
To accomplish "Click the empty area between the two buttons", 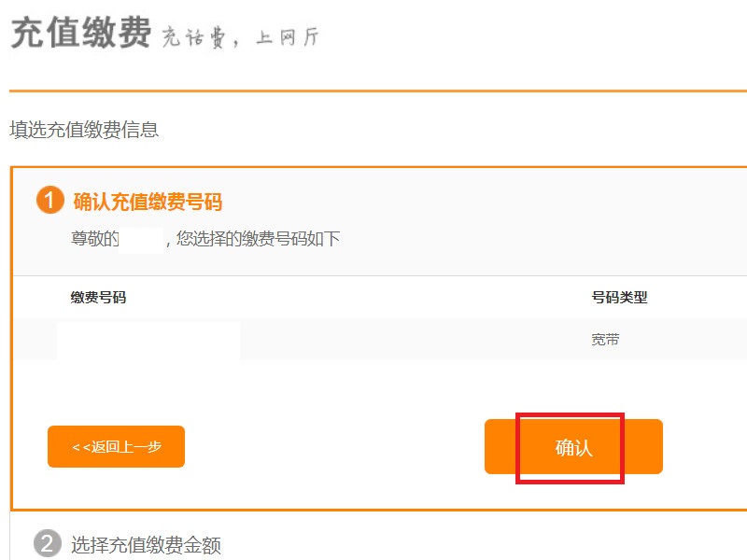I will [x=334, y=447].
